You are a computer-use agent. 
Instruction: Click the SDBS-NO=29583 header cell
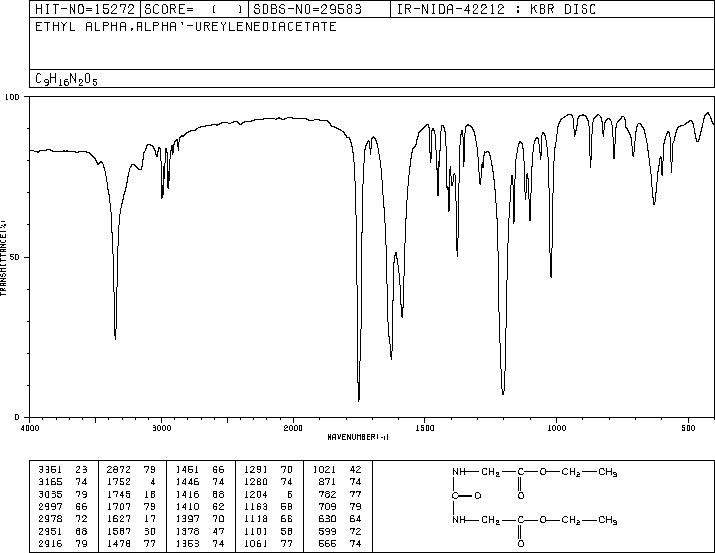coord(298,9)
